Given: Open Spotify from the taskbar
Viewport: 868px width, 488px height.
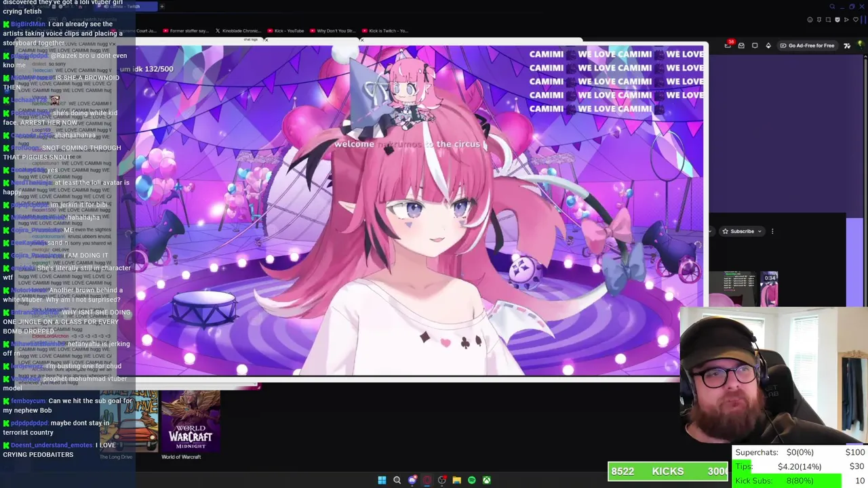Looking at the screenshot, I should pyautogui.click(x=472, y=481).
